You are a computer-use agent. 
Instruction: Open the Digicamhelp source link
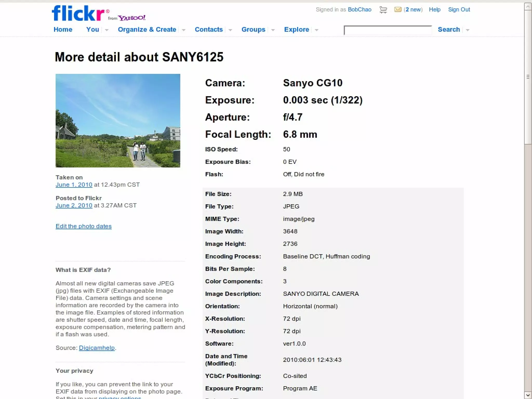pyautogui.click(x=97, y=348)
